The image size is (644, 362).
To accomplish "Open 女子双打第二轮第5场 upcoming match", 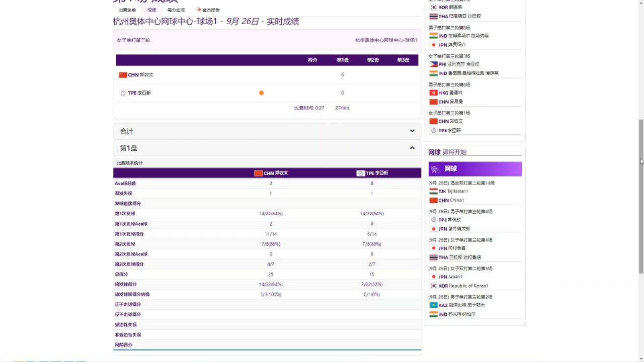I will pos(460,268).
